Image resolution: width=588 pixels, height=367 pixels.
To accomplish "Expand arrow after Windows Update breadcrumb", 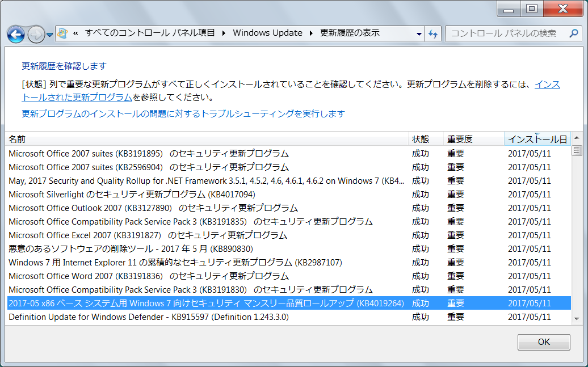I will 311,33.
